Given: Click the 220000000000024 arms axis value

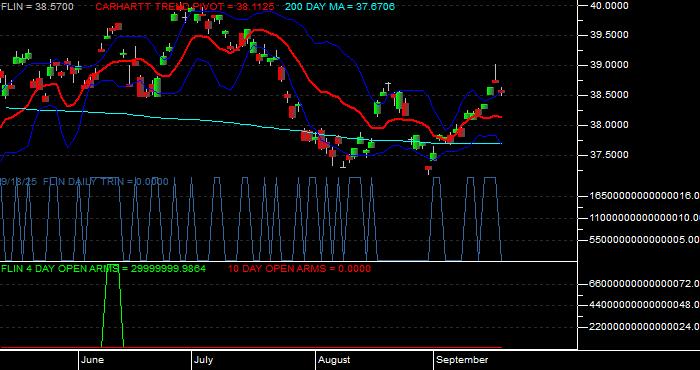Looking at the screenshot, I should point(644,327).
